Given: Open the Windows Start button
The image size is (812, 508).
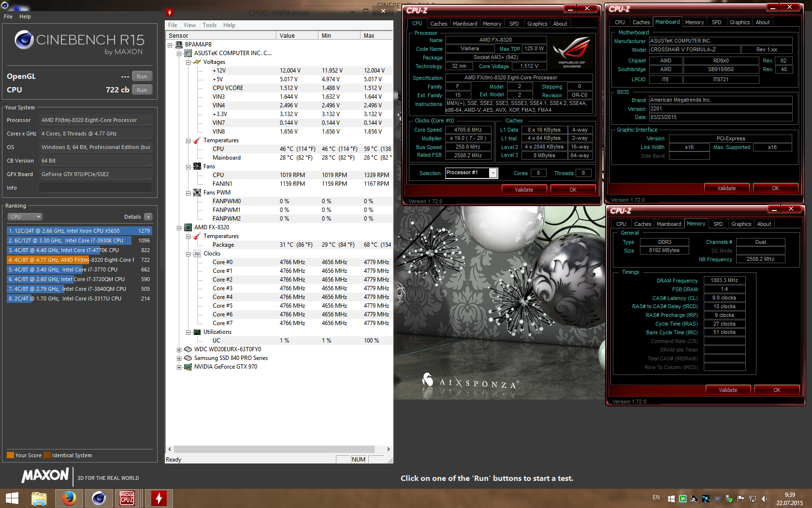Looking at the screenshot, I should 12,498.
